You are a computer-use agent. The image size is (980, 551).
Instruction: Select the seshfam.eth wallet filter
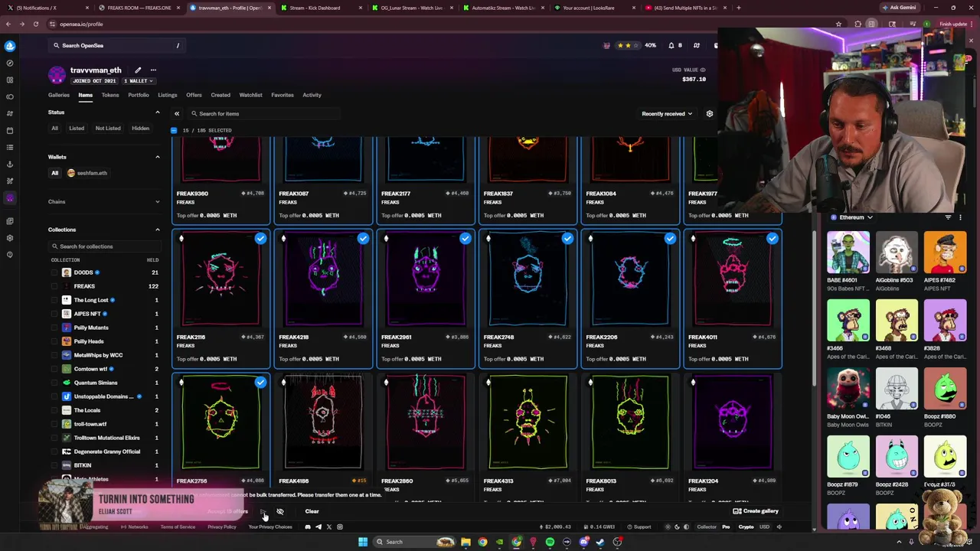click(x=87, y=173)
